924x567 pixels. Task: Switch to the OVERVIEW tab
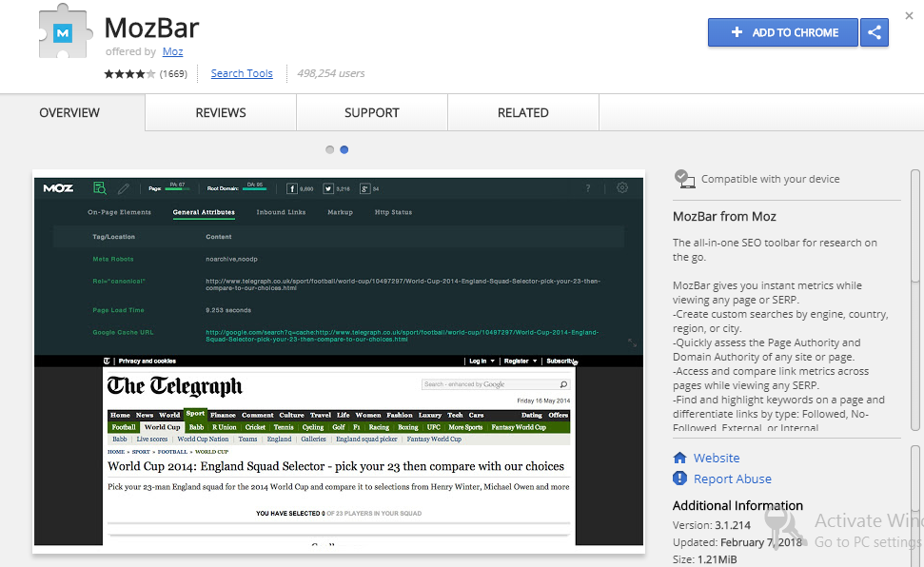tap(69, 112)
